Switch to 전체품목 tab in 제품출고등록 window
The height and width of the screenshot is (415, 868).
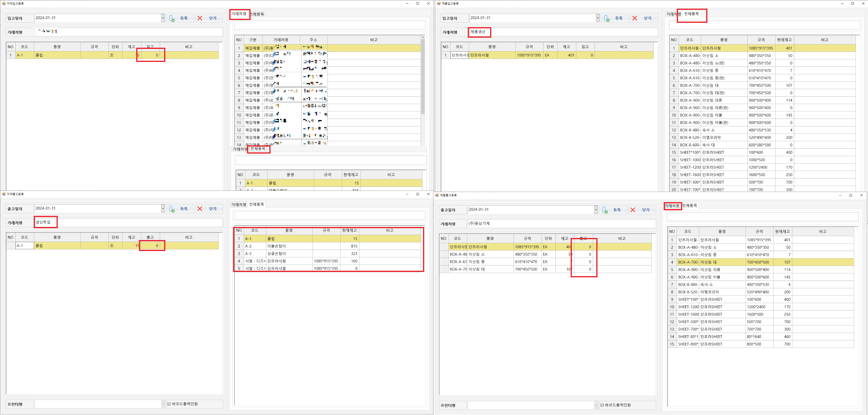[689, 206]
